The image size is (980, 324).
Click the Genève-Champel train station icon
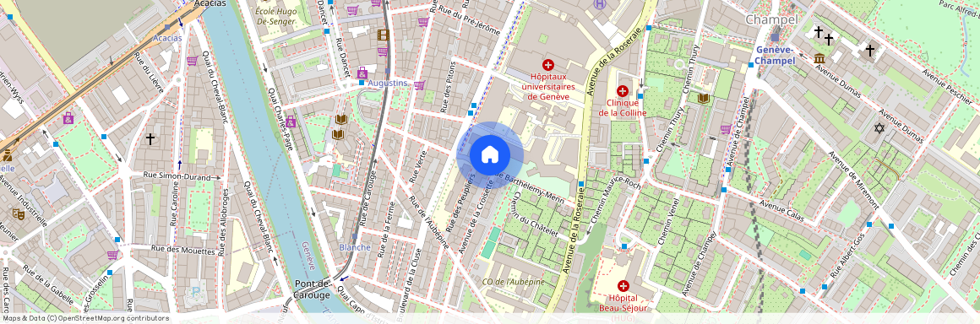775,37
